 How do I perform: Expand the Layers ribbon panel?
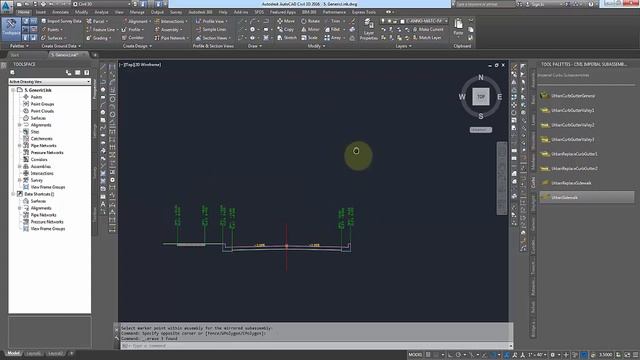click(403, 46)
